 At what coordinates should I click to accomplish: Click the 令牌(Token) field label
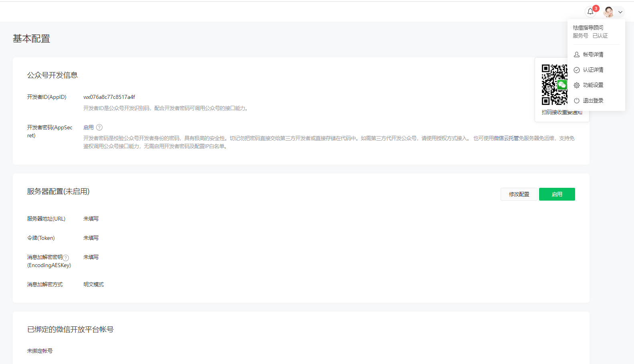tap(41, 238)
